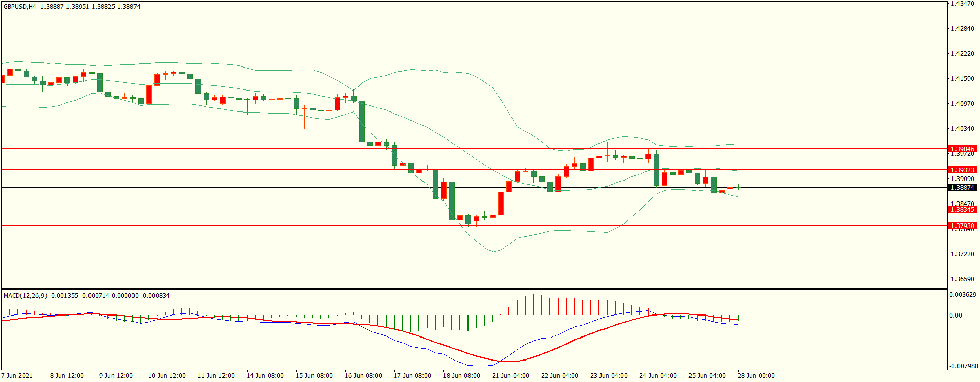Click the 1.39323 red price level label

(962, 170)
